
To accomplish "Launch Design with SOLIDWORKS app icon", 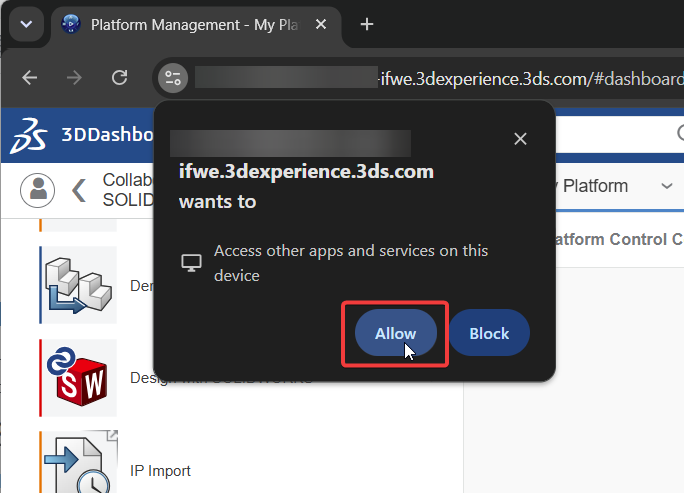I will click(79, 378).
